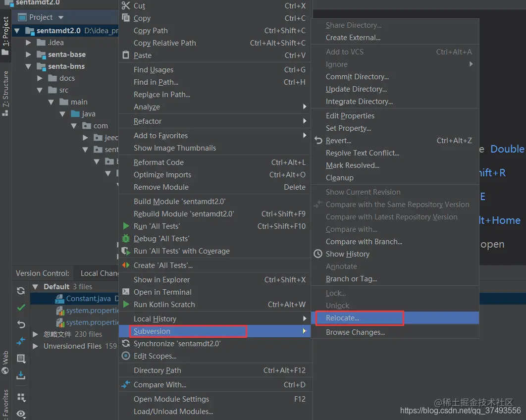Click the Create 'All Tests' icon
The image size is (526, 420).
(x=126, y=265)
